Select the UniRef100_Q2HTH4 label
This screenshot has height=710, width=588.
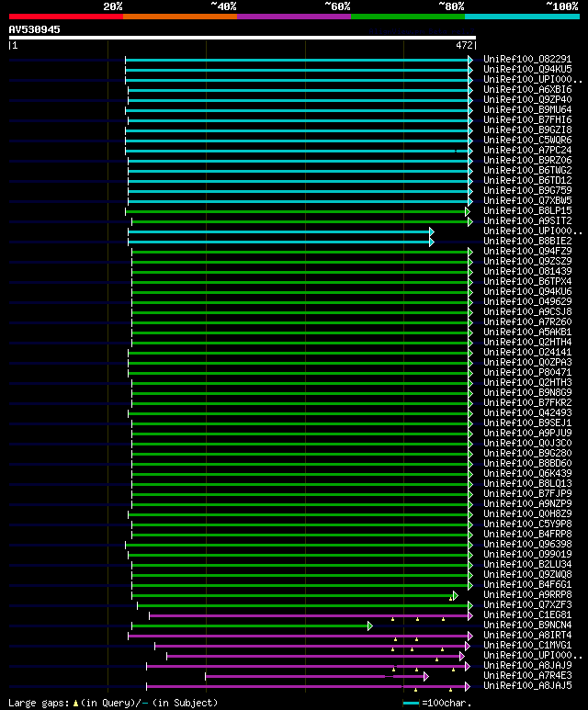pos(527,343)
